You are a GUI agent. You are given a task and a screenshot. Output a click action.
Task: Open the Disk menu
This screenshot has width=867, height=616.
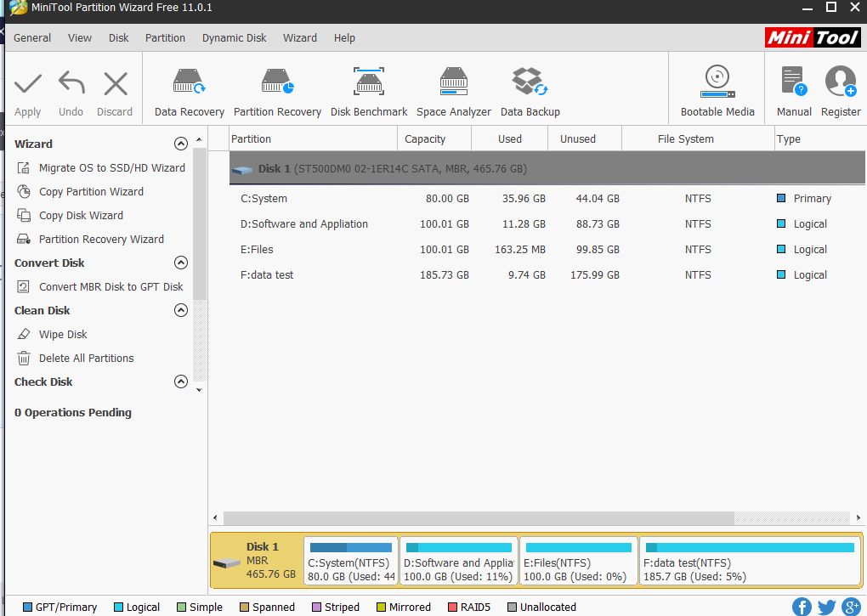pos(118,38)
